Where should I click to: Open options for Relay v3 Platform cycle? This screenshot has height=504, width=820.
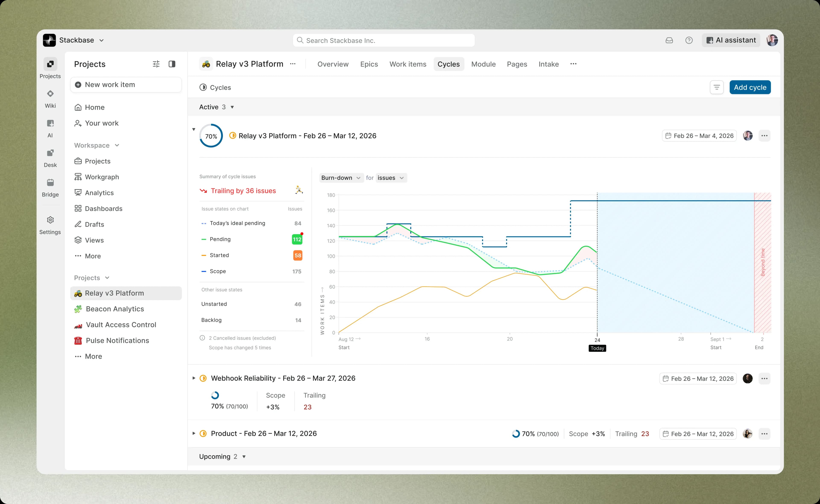[x=764, y=136]
